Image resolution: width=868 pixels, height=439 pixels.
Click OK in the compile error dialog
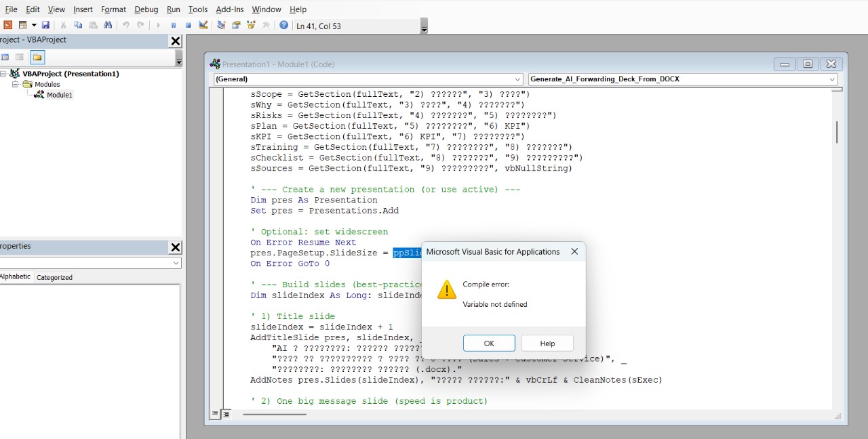click(x=489, y=343)
